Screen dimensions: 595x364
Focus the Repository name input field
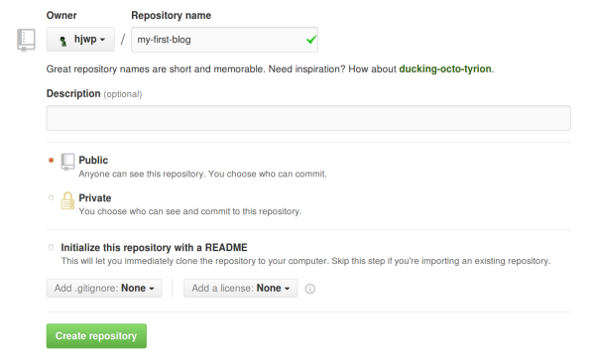coord(225,40)
